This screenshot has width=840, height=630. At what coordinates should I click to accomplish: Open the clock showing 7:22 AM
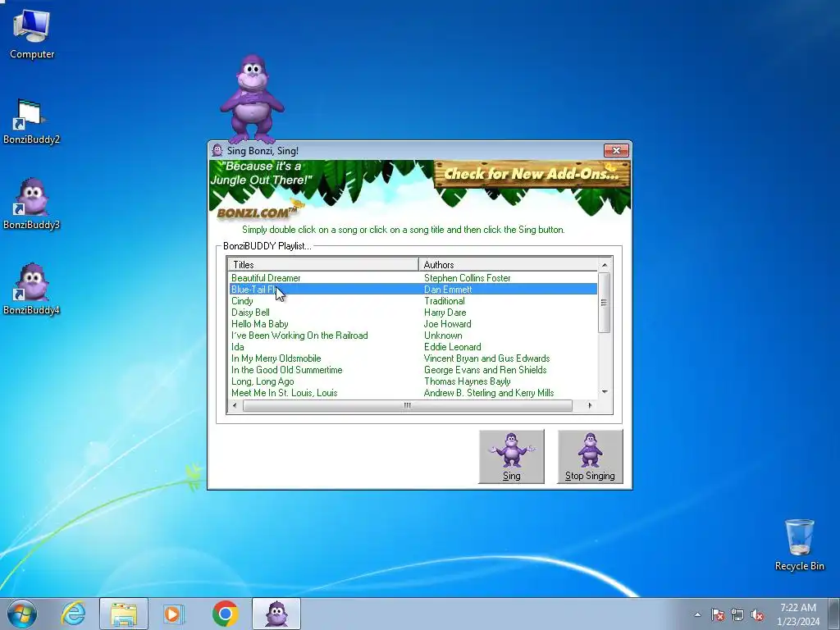(798, 614)
